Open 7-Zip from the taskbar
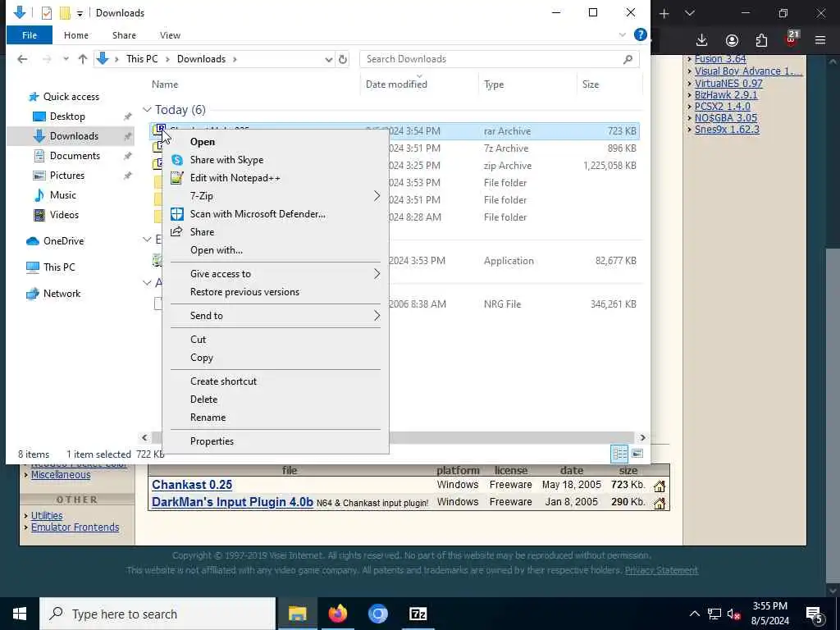The height and width of the screenshot is (630, 840). coord(418,614)
